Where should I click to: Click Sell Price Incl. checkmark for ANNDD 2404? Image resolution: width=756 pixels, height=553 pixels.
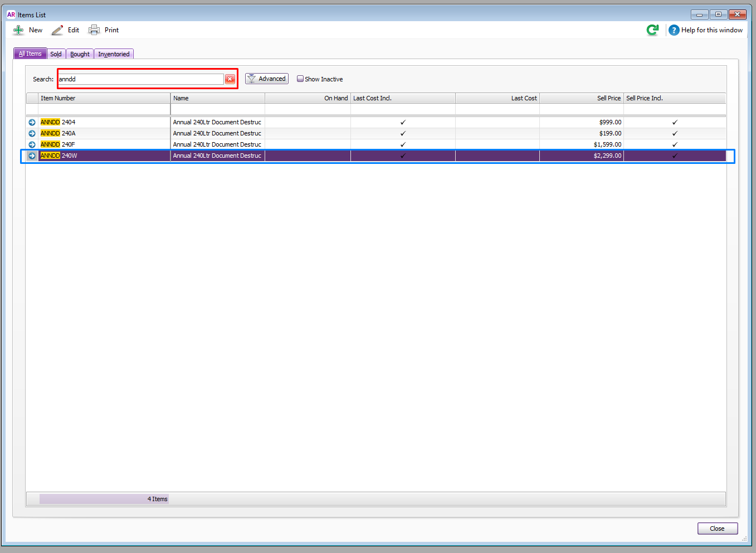pos(675,122)
